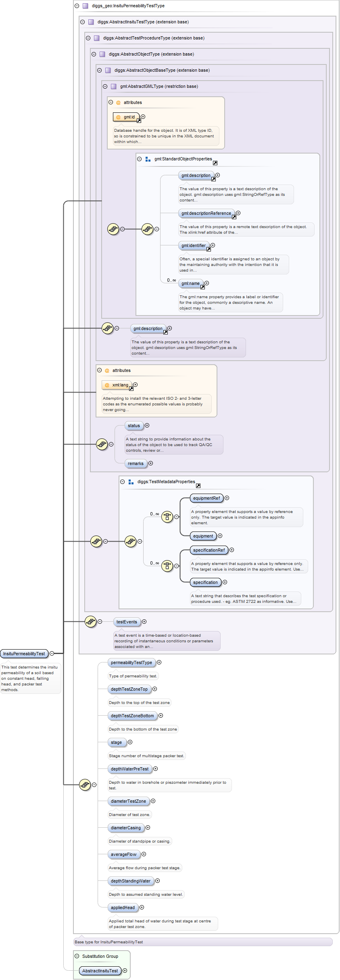Collapse the diggs:AbstractInsituTestType extension base
The width and height of the screenshot is (340, 980).
(x=82, y=22)
